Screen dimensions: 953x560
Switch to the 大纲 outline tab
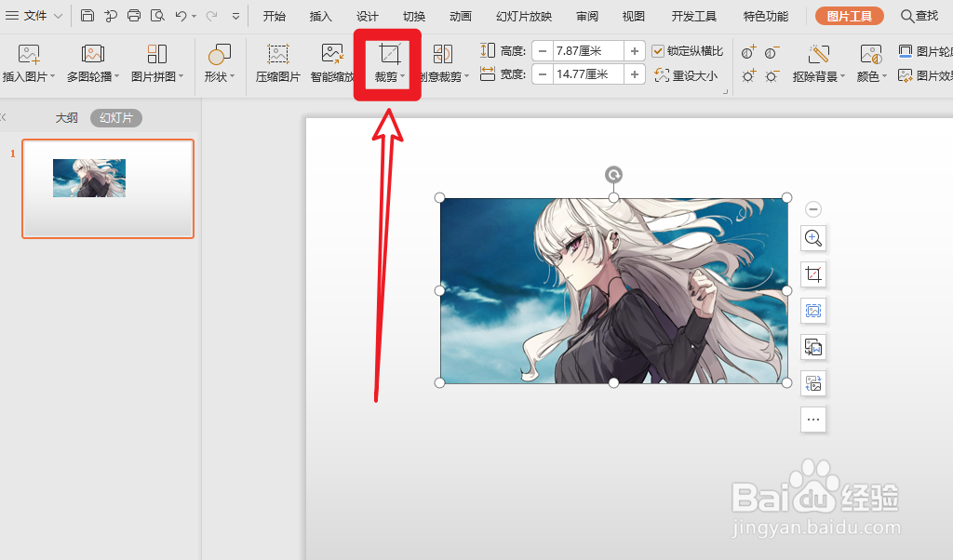pos(67,118)
